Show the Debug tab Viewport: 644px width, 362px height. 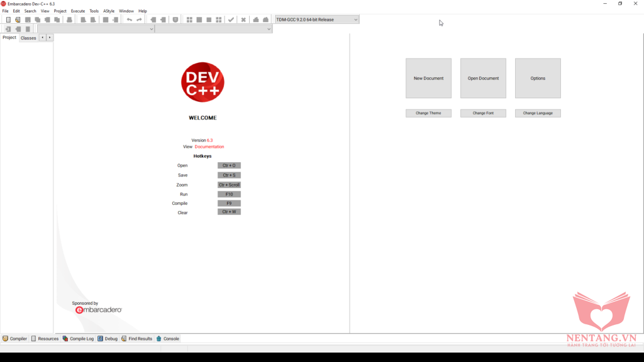pyautogui.click(x=108, y=339)
